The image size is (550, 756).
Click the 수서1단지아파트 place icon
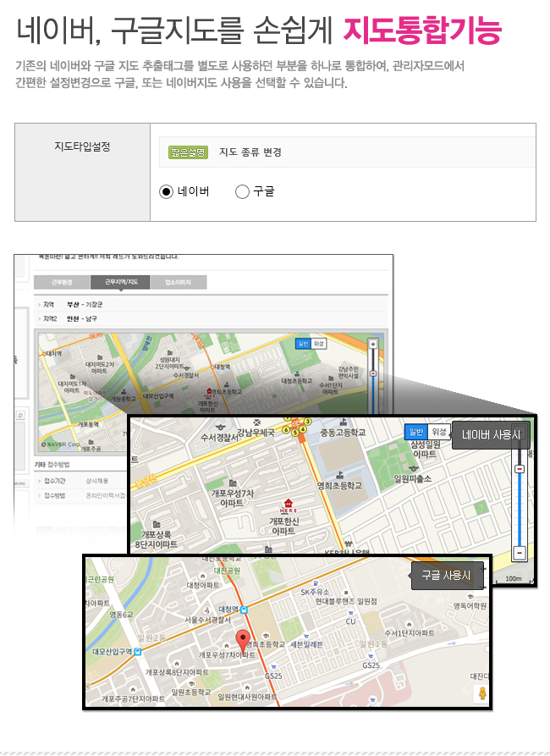click(x=409, y=624)
